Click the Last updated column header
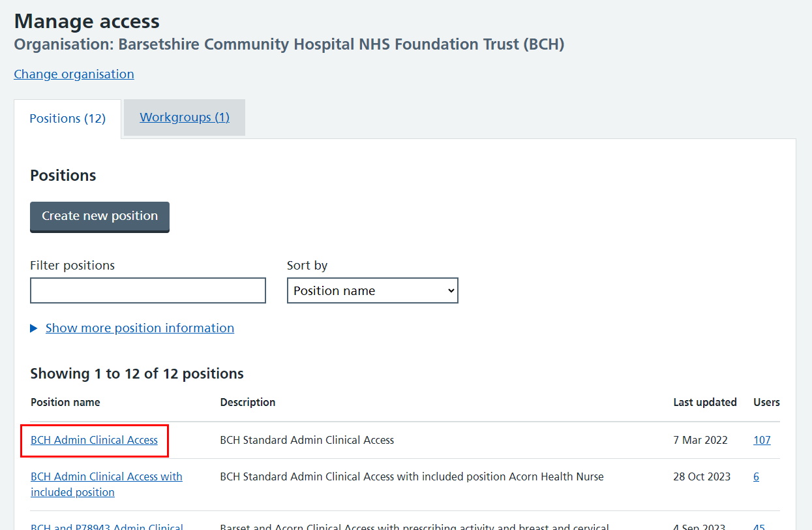Image resolution: width=812 pixels, height=530 pixels. click(705, 402)
